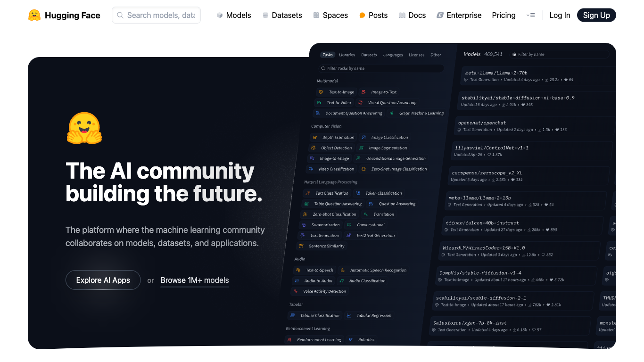The height and width of the screenshot is (362, 644).
Task: Select the Translation task chip
Action: coord(379,214)
